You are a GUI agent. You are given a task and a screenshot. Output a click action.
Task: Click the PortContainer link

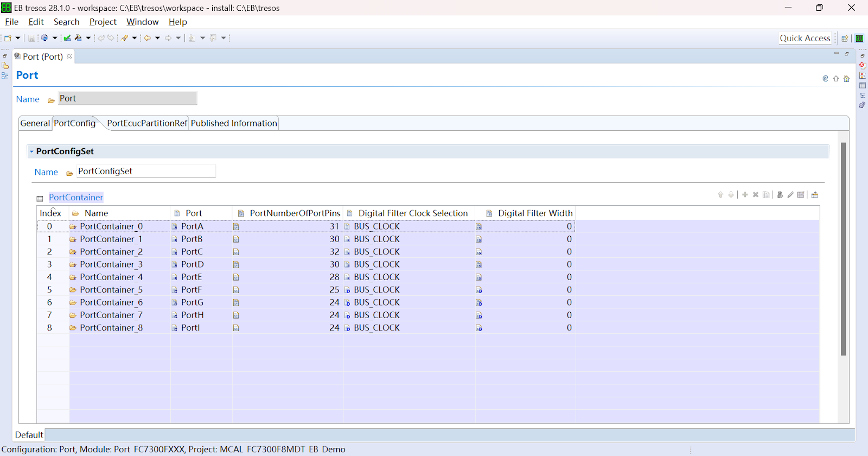pos(76,198)
